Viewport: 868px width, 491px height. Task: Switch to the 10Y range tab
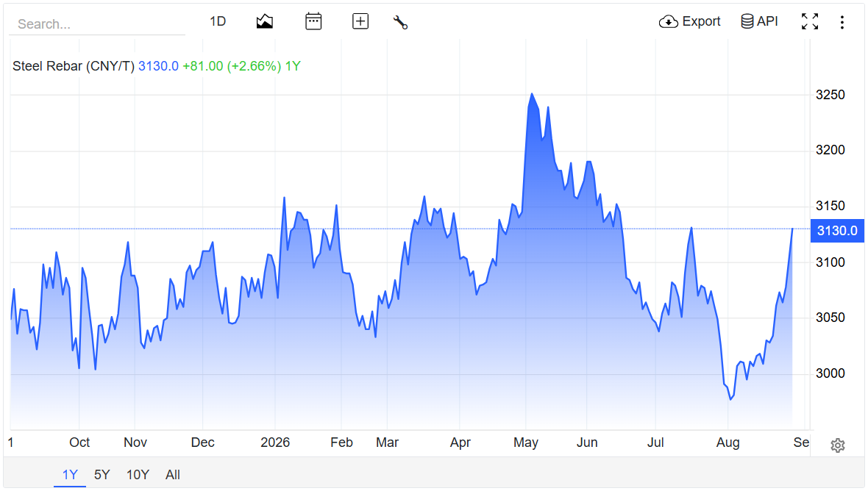[x=138, y=474]
